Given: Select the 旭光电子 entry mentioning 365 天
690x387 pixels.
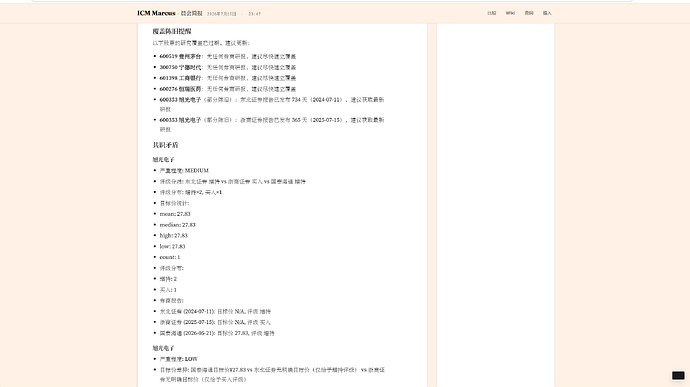Looking at the screenshot, I should [x=272, y=125].
